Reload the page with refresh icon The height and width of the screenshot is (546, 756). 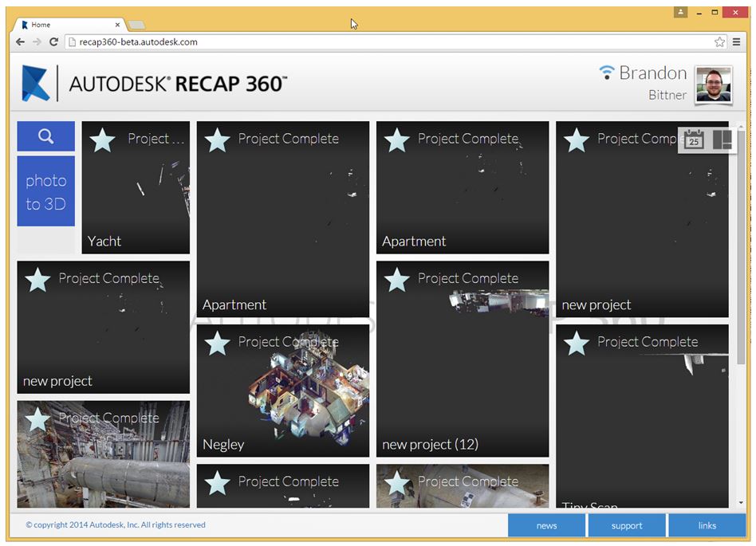53,42
